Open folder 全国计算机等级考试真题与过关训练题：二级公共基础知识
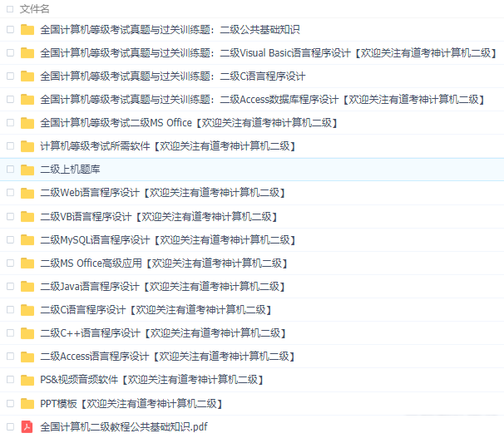This screenshot has height=438, width=504. (x=170, y=30)
